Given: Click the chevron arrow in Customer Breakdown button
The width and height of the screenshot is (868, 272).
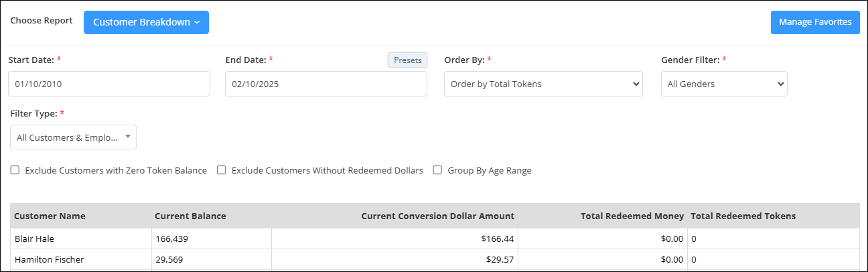Looking at the screenshot, I should click(x=197, y=23).
